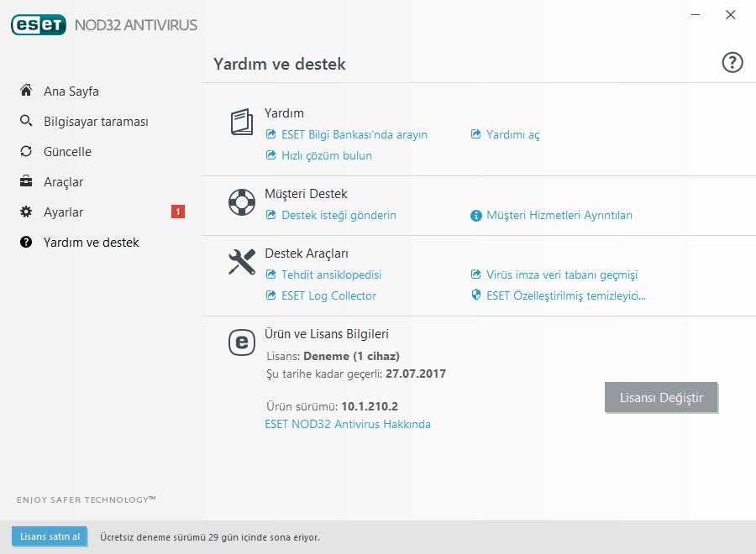
Task: Open Bilgisayar taraması section
Action: pyautogui.click(x=96, y=122)
